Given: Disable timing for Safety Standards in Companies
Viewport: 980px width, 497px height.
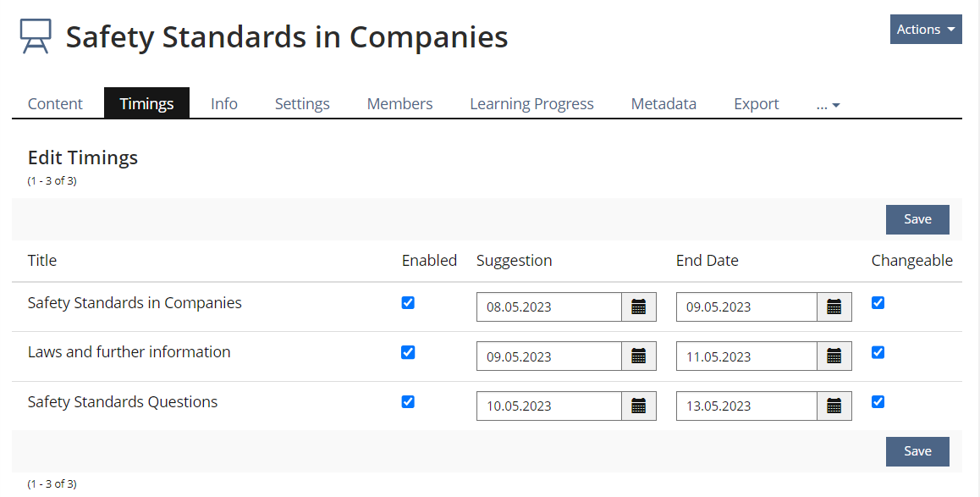Looking at the screenshot, I should 408,302.
